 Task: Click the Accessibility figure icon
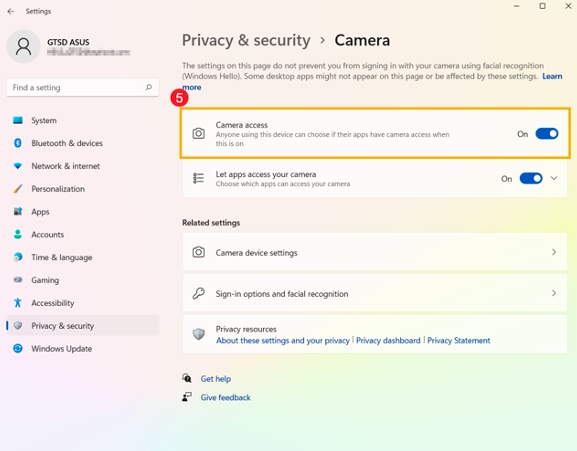click(x=18, y=303)
